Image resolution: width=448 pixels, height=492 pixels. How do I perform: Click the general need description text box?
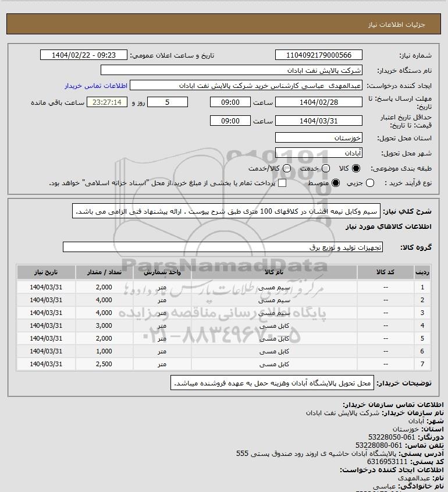(226, 211)
